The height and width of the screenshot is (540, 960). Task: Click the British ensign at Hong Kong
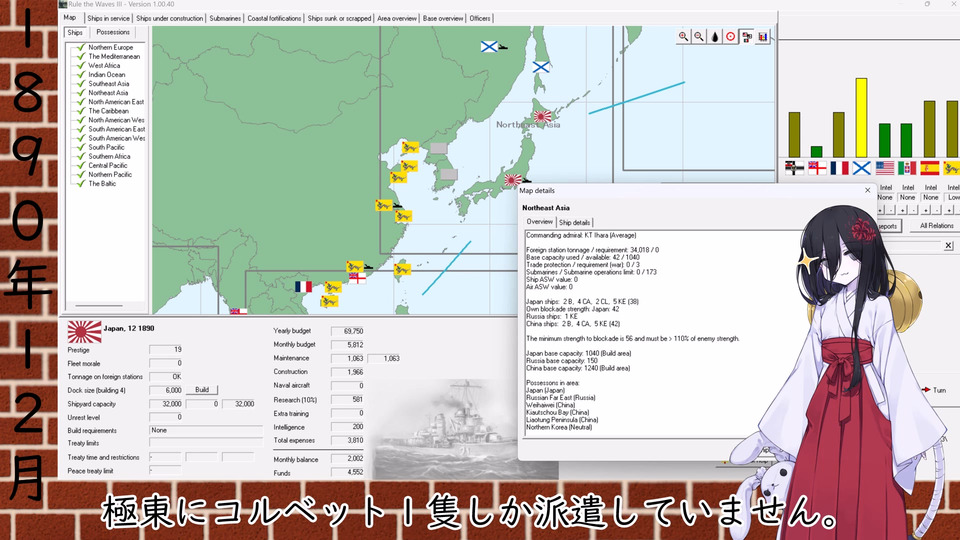pyautogui.click(x=358, y=279)
